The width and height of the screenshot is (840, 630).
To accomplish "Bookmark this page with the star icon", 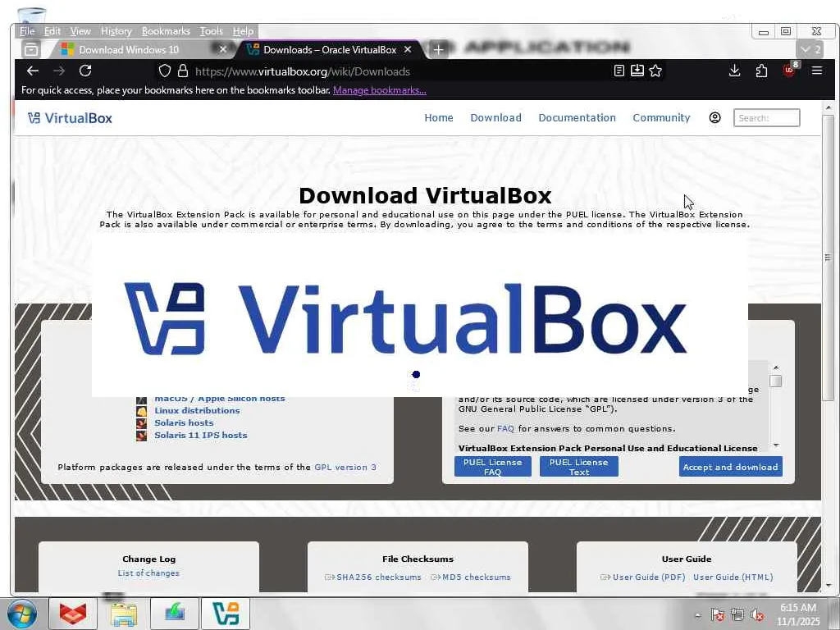I will coord(655,71).
